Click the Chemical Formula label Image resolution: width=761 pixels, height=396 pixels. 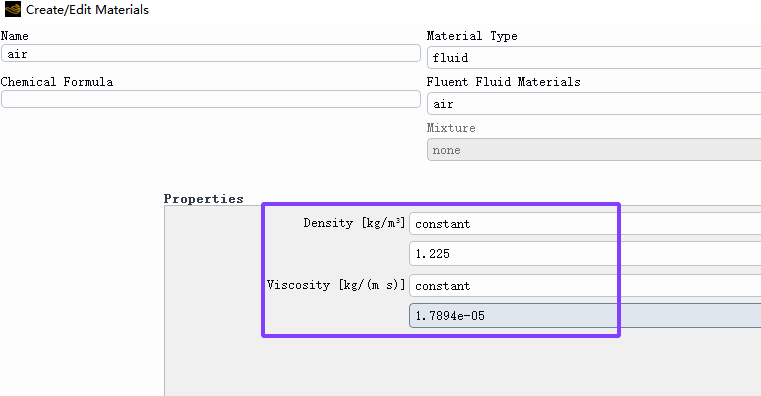pos(57,82)
